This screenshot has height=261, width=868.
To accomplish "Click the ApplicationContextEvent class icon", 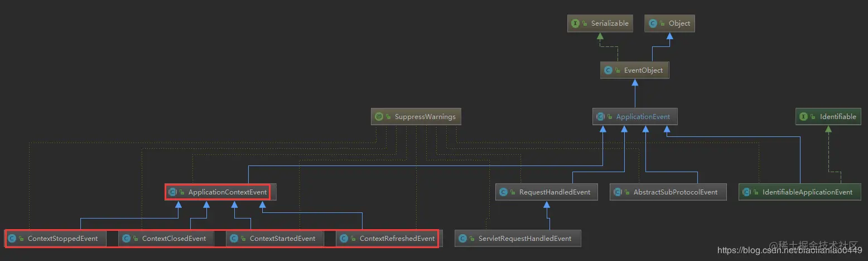I will pyautogui.click(x=172, y=192).
